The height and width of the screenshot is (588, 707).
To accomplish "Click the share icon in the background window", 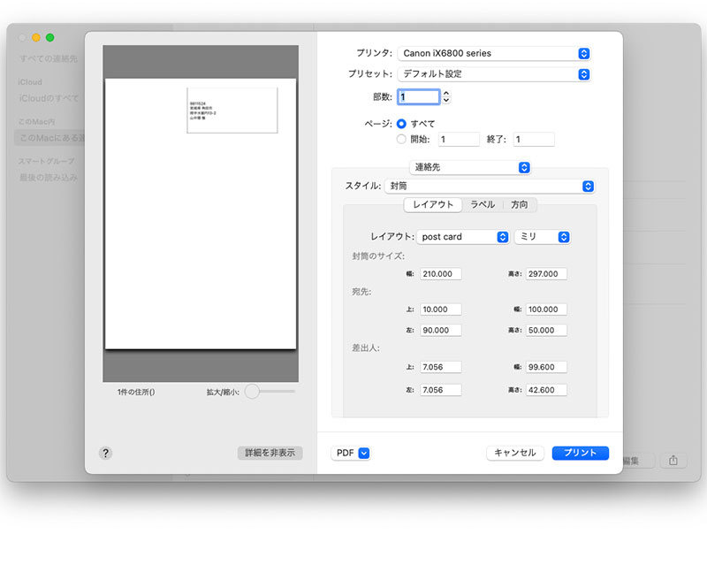I will (673, 461).
